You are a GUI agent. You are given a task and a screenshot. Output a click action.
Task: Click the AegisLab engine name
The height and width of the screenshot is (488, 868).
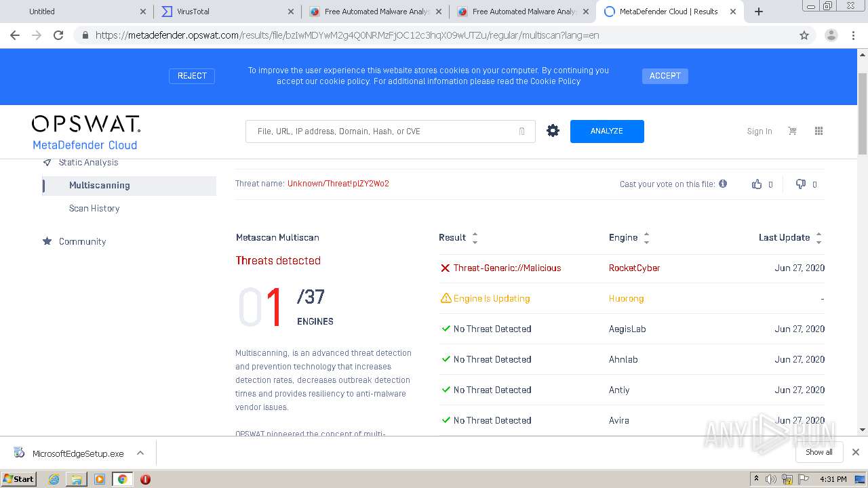(627, 329)
